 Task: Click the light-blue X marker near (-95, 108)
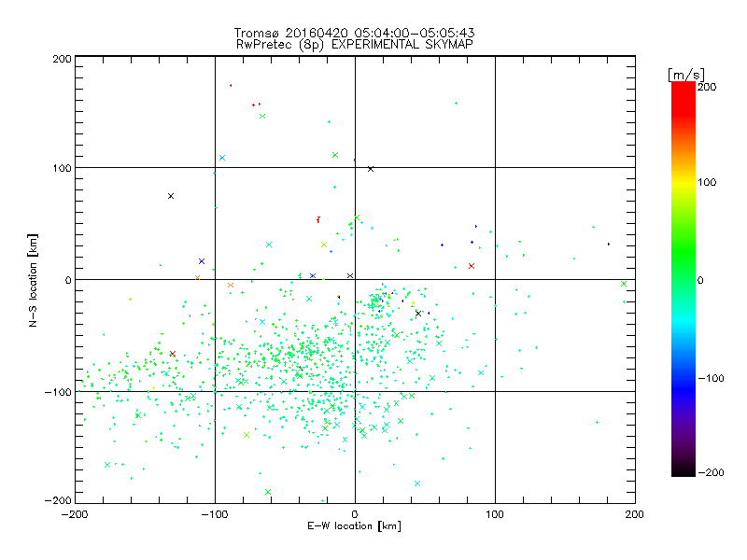(x=222, y=158)
